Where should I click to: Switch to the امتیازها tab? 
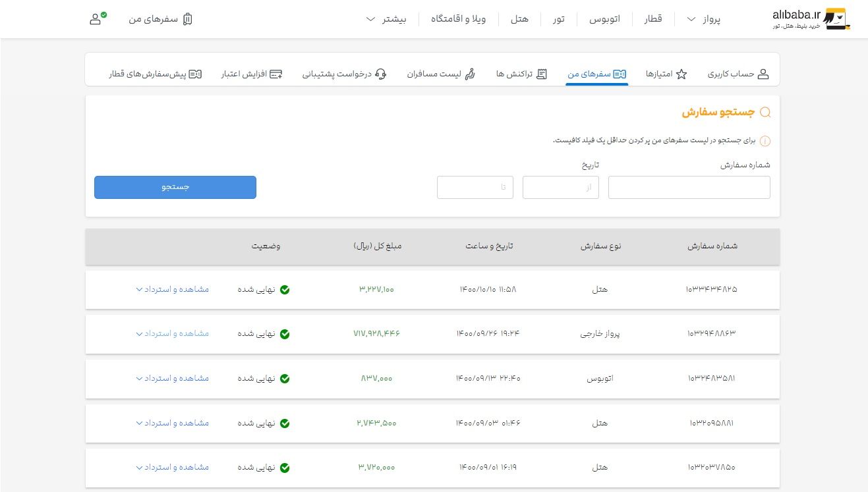tap(666, 74)
